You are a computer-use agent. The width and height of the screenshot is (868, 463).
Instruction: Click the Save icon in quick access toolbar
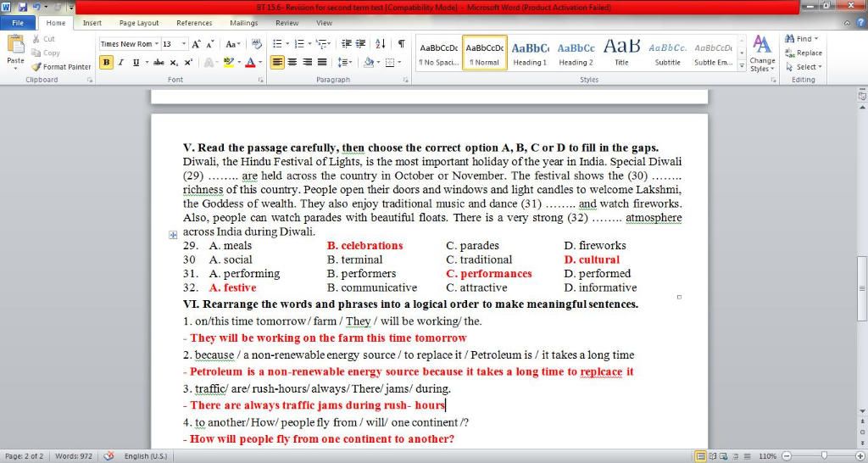click(23, 7)
